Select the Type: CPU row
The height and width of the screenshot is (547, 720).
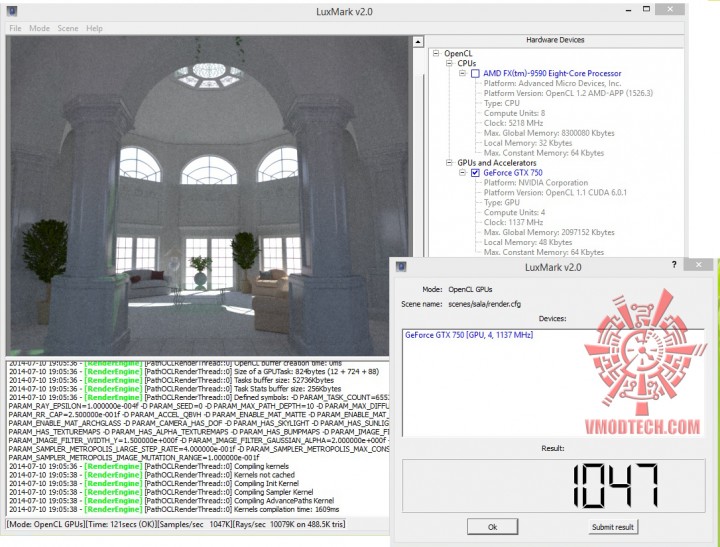[x=501, y=103]
